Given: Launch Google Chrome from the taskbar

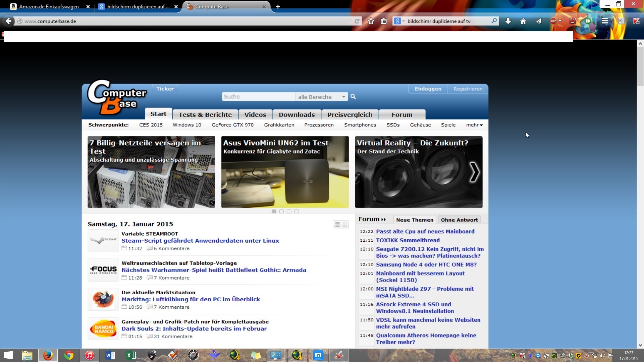Looking at the screenshot, I should click(x=68, y=355).
